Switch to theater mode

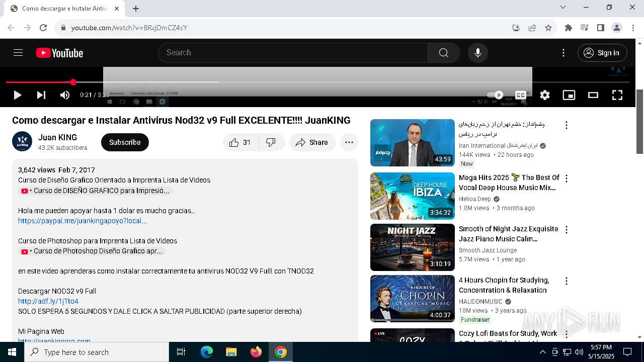point(593,95)
